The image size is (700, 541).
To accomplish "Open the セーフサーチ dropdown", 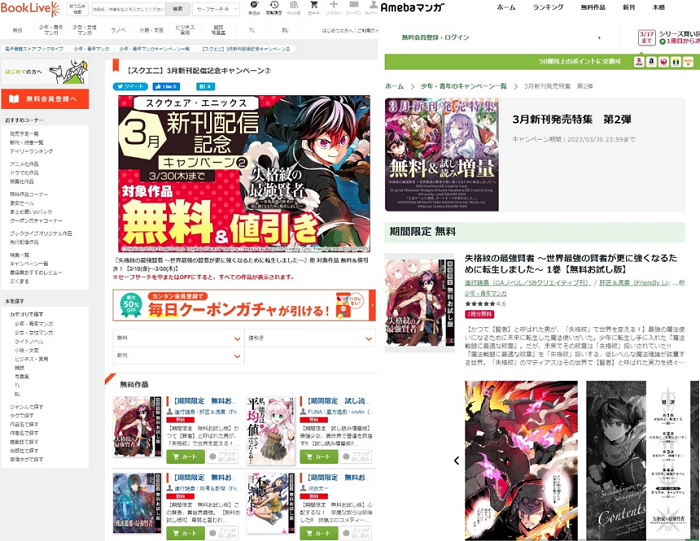I will click(x=216, y=9).
